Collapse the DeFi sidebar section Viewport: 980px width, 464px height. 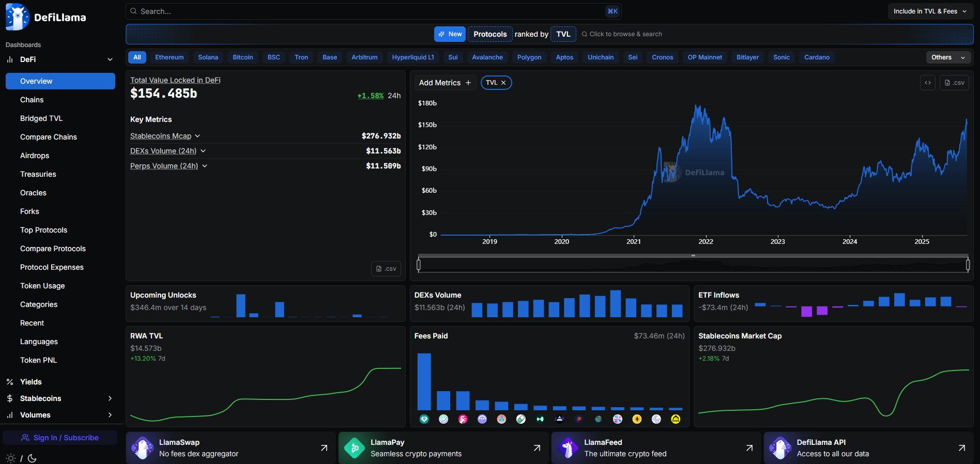(110, 59)
